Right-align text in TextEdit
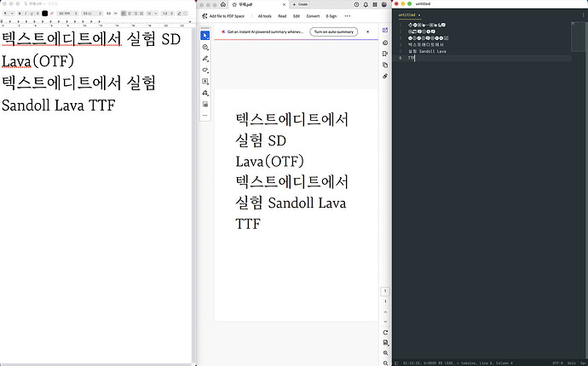The height and width of the screenshot is (366, 588). [135, 14]
